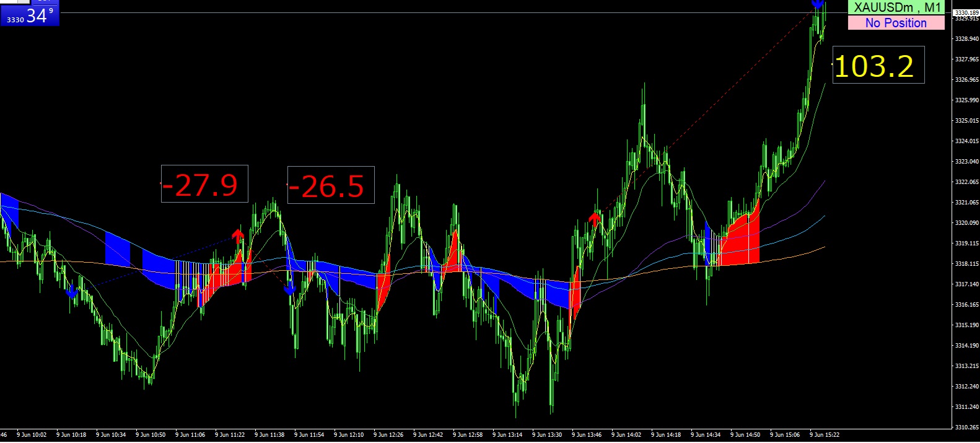Click time label 9 Jun 14:02
This screenshot has width=980, height=443.
[x=626, y=435]
